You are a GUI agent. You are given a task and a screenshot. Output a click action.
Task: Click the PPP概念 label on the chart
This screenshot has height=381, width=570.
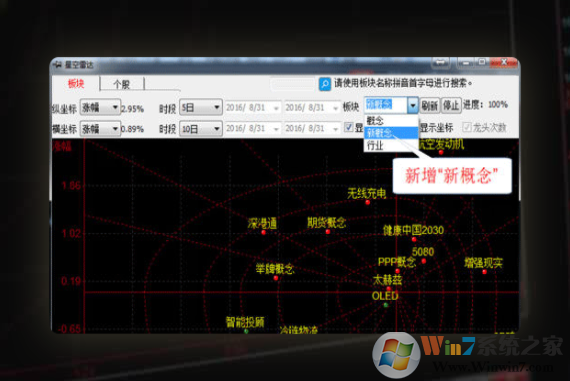397,262
